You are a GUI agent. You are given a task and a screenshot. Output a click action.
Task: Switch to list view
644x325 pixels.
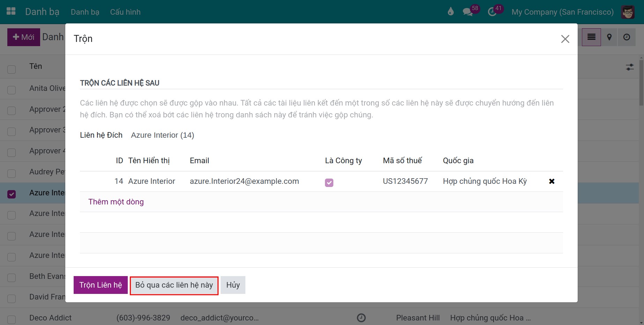pyautogui.click(x=591, y=37)
